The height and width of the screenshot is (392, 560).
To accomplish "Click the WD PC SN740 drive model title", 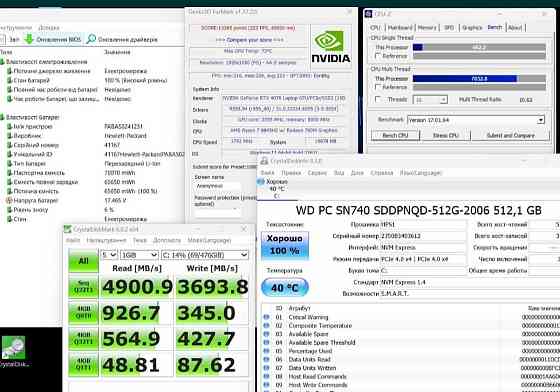I will (418, 210).
